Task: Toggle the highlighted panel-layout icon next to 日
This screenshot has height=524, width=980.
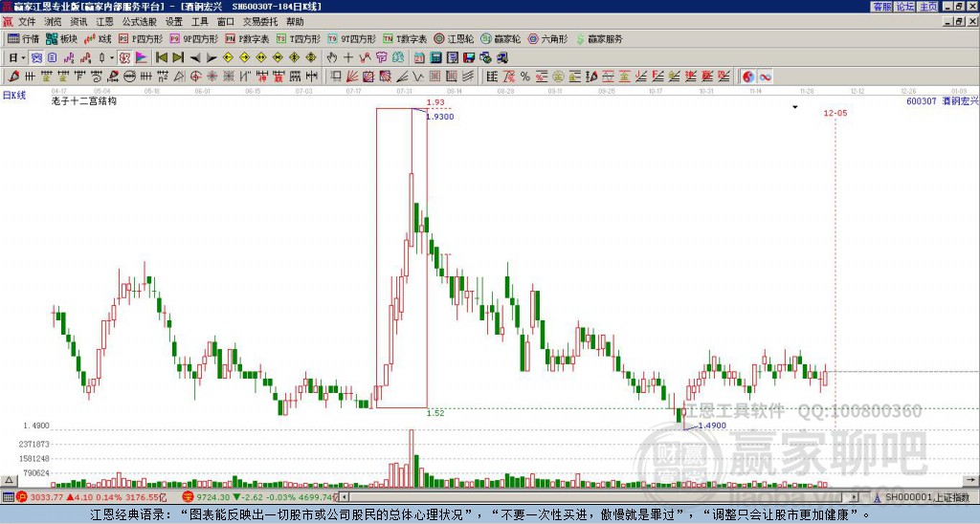Action: pyautogui.click(x=37, y=58)
